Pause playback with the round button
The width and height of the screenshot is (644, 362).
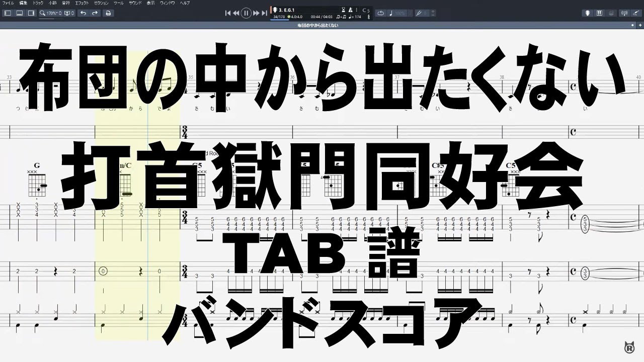pos(246,13)
